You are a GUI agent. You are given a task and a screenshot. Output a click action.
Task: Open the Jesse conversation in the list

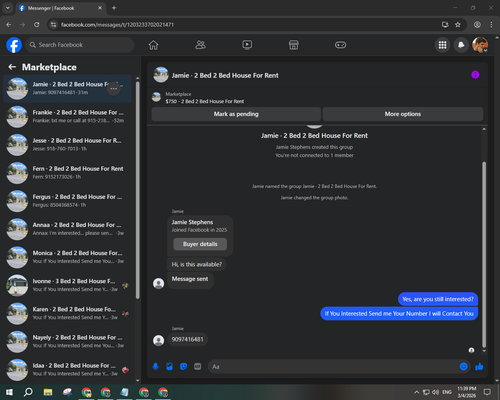point(68,145)
